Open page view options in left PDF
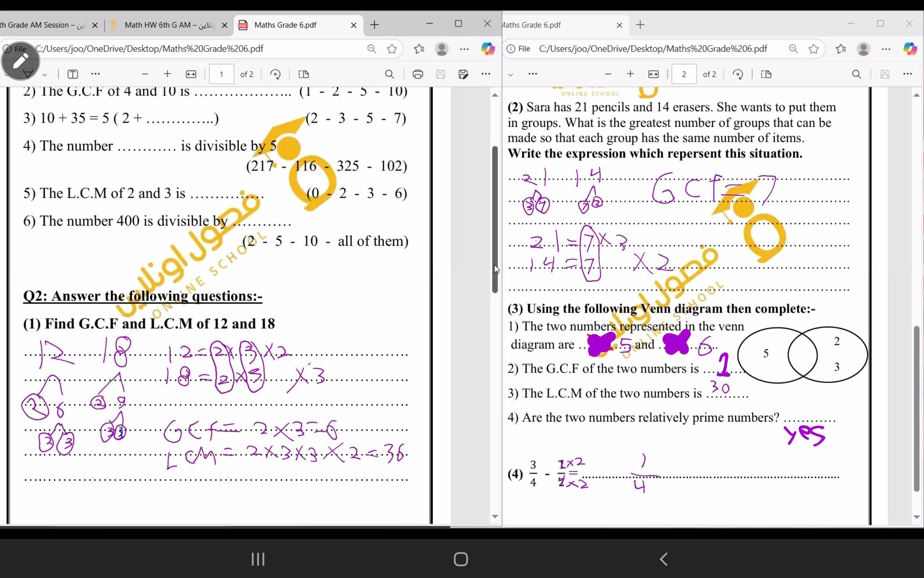 (304, 74)
